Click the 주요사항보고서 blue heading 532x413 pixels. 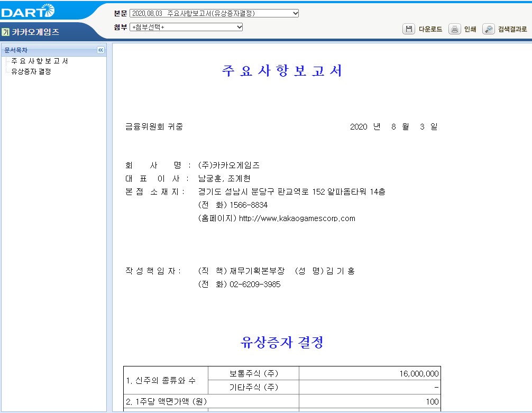pyautogui.click(x=282, y=70)
